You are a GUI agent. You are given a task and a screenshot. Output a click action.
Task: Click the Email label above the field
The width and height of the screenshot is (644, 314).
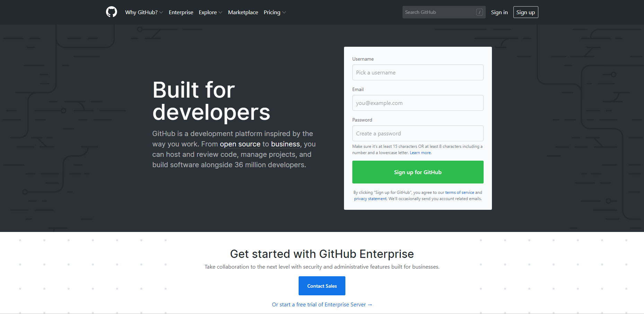click(x=358, y=89)
